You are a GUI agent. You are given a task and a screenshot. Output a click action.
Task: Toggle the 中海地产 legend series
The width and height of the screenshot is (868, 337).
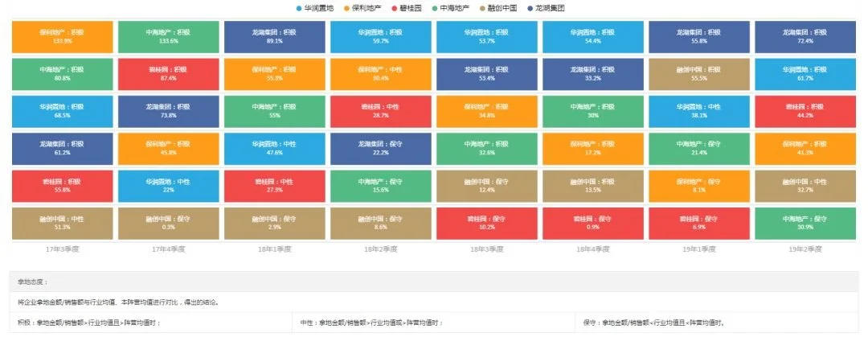tap(450, 8)
